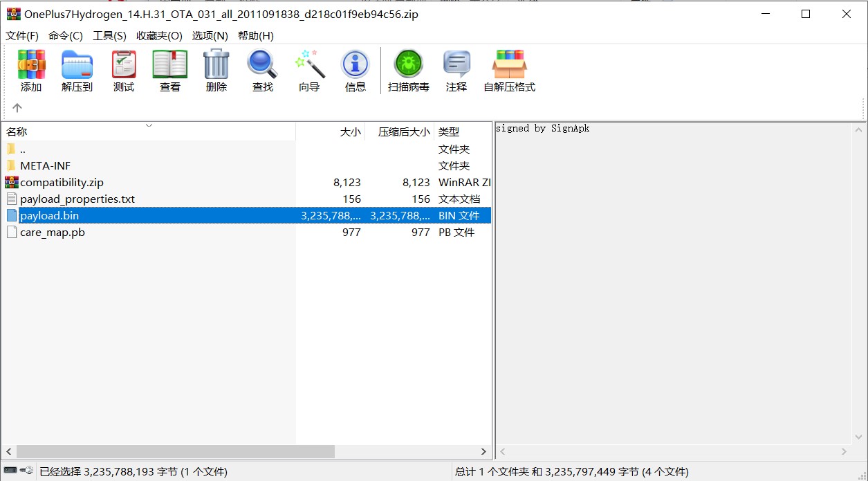The image size is (868, 481).
Task: Select the compatibility.zip file name
Action: 62,182
